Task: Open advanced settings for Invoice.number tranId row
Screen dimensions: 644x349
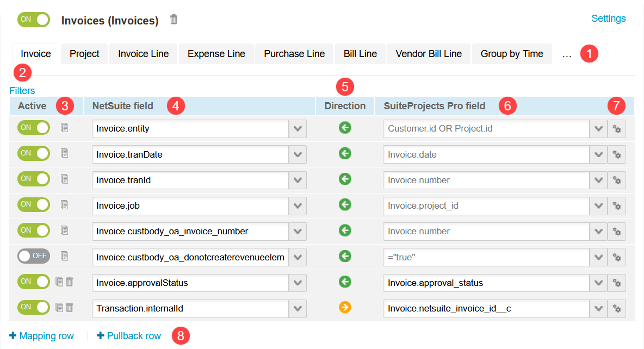Action: coord(617,180)
